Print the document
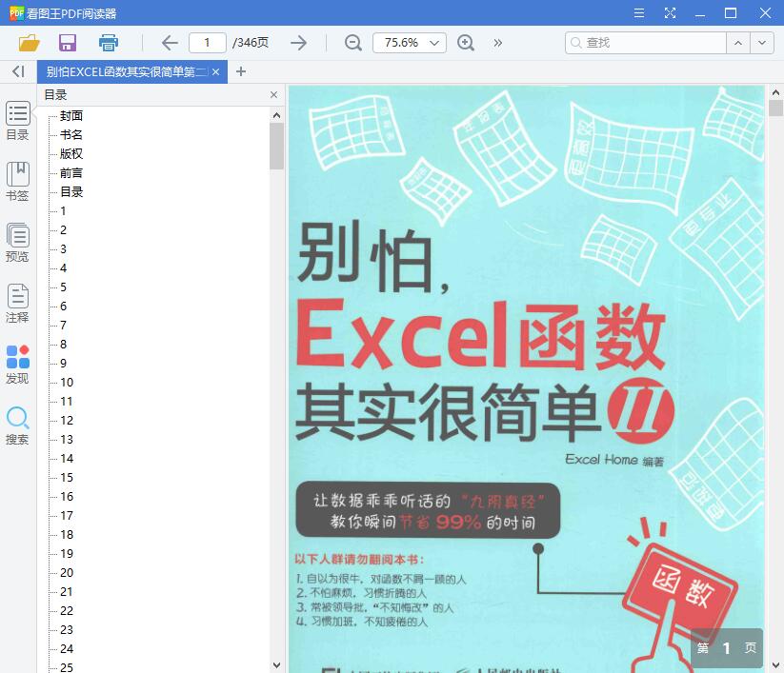This screenshot has width=784, height=673. 108,43
